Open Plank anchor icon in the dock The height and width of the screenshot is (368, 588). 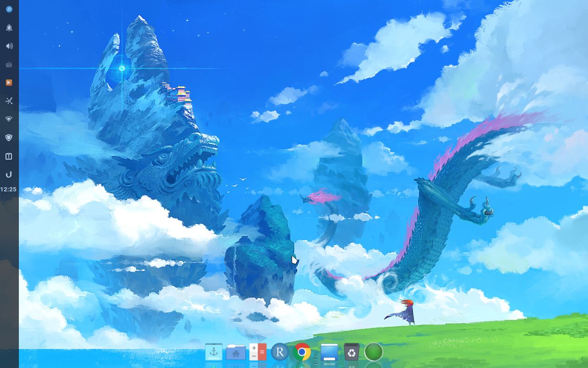pos(214,352)
